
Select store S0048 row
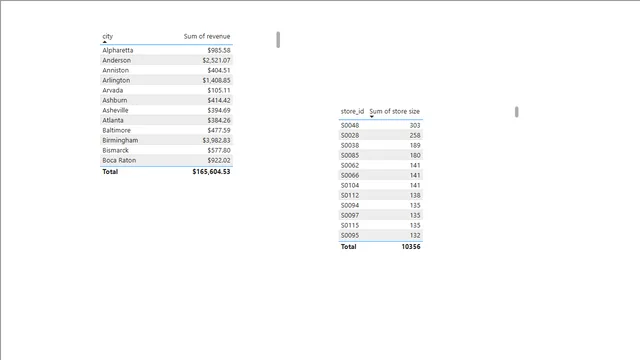point(380,125)
